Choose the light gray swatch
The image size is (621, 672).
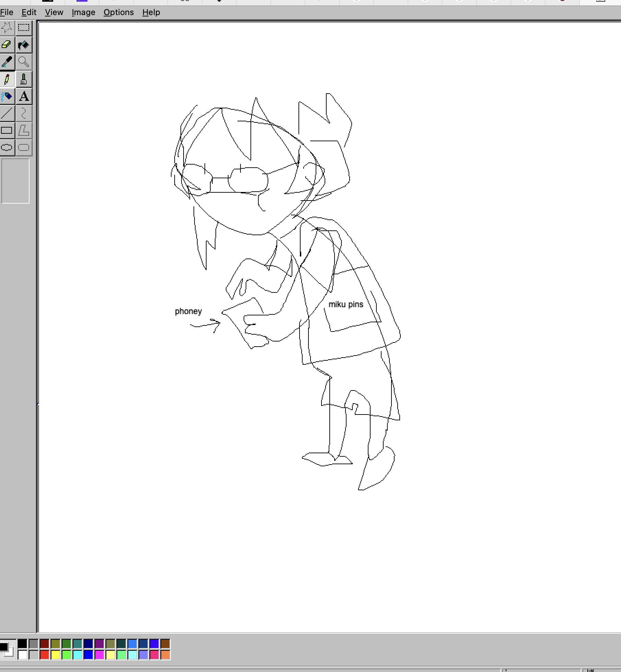point(34,655)
